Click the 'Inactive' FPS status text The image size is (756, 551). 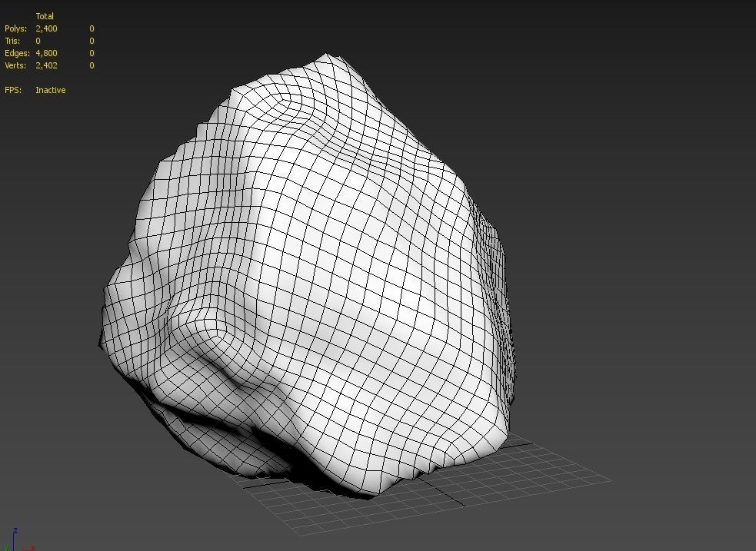click(x=51, y=90)
